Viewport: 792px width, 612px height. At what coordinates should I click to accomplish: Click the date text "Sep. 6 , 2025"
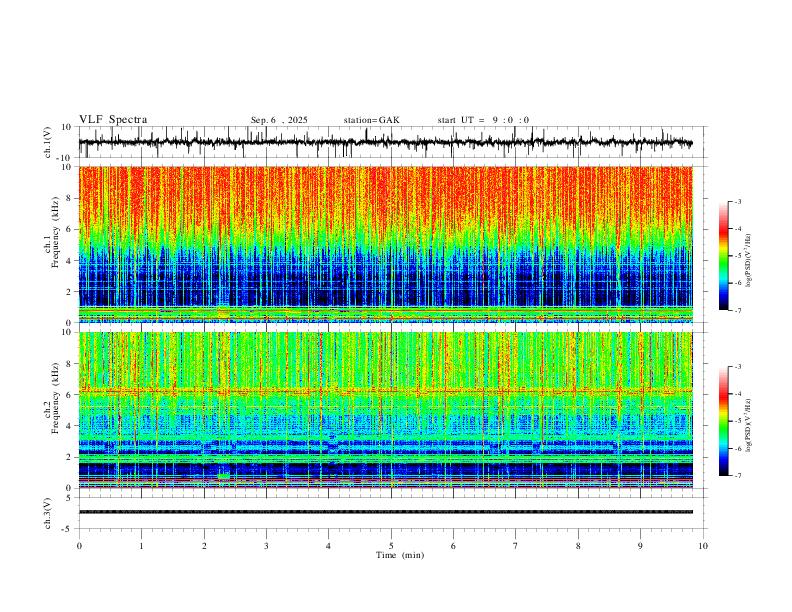(x=279, y=120)
